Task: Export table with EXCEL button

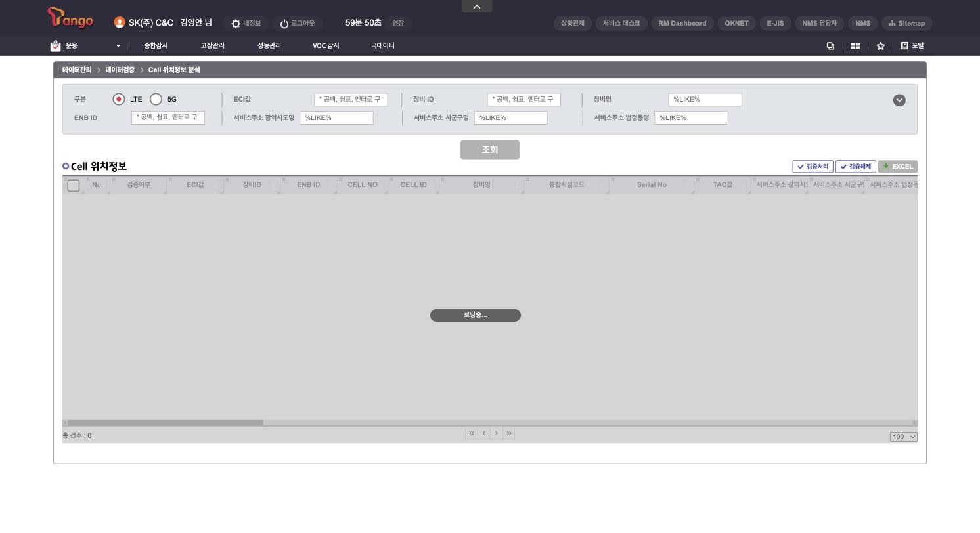Action: pyautogui.click(x=897, y=167)
